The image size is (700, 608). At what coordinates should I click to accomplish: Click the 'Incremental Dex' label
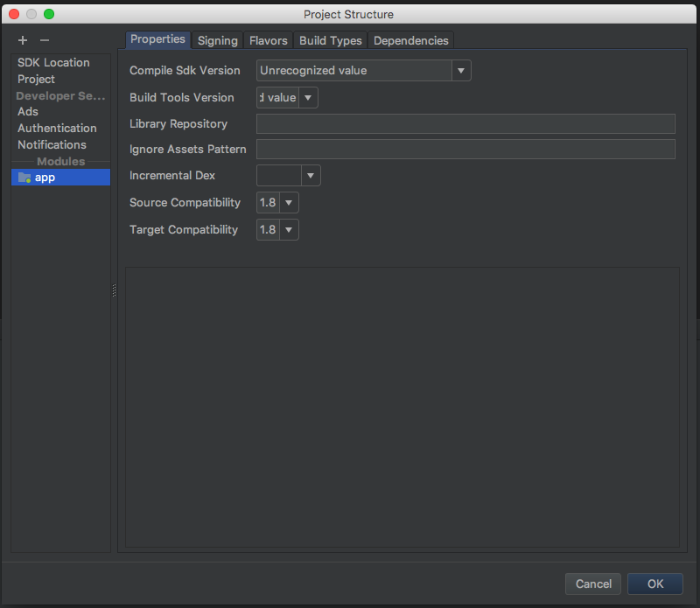click(172, 176)
